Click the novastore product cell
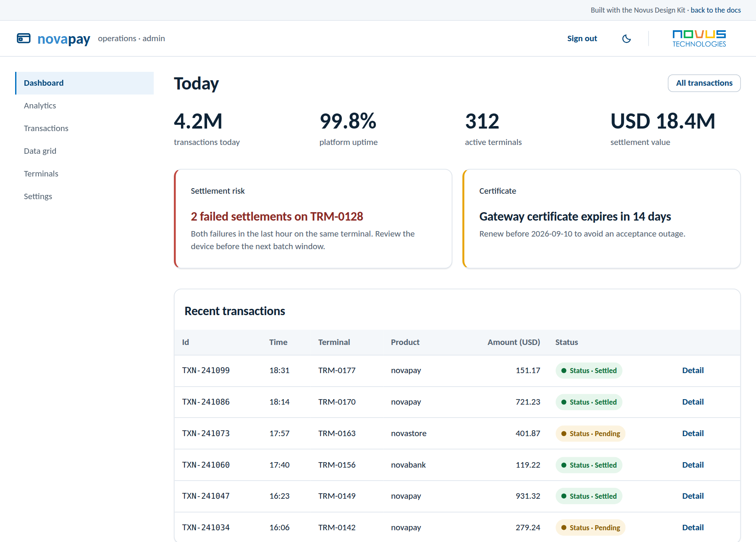Image resolution: width=756 pixels, height=542 pixels. 409,434
